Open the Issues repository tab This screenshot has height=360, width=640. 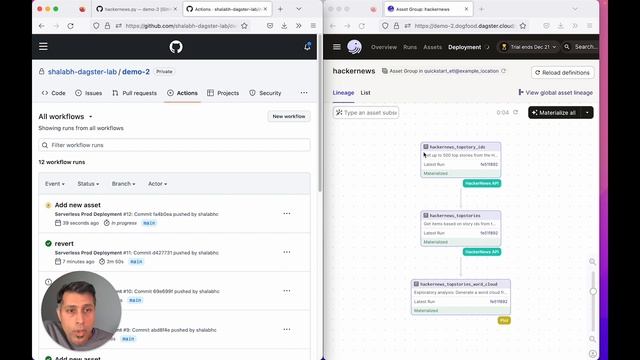89,93
